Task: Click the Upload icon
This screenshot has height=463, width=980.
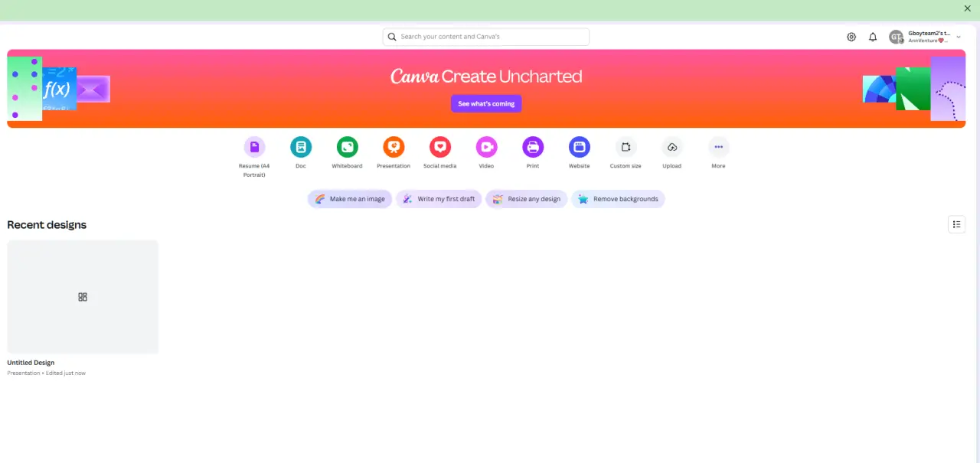Action: pos(672,147)
